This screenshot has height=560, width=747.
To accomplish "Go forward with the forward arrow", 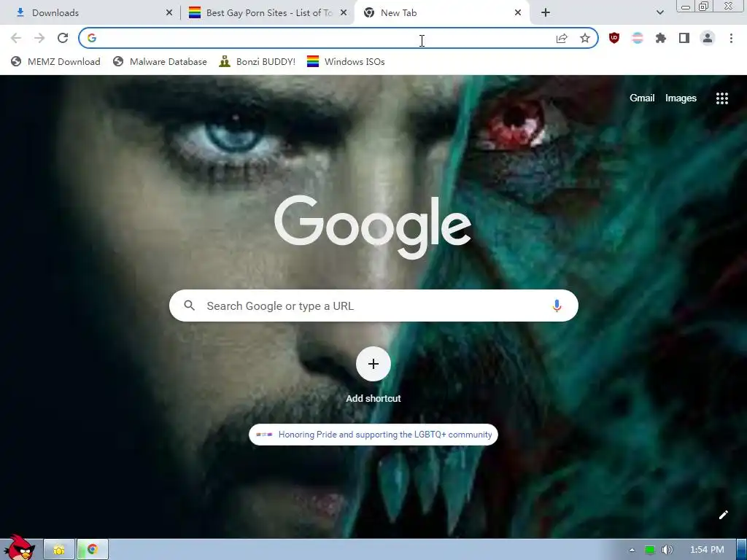I will tap(39, 38).
